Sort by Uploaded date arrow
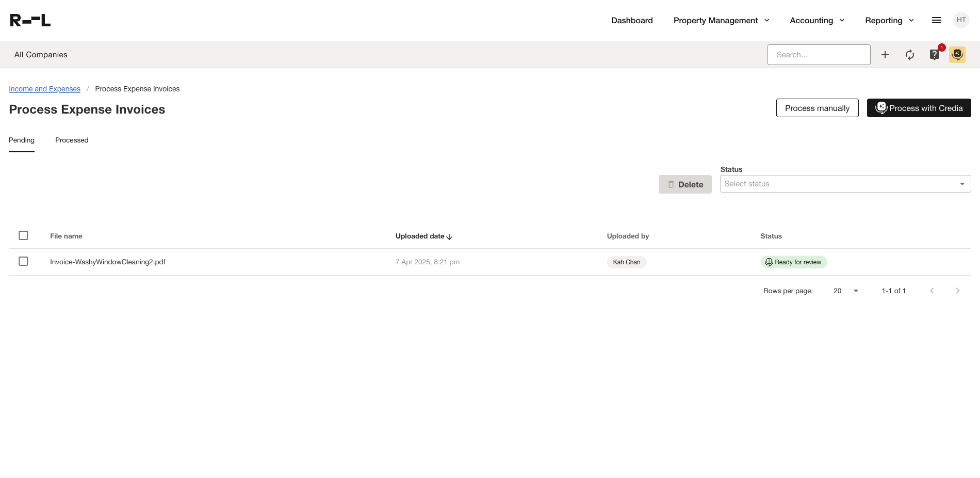The height and width of the screenshot is (478, 980). click(x=449, y=236)
